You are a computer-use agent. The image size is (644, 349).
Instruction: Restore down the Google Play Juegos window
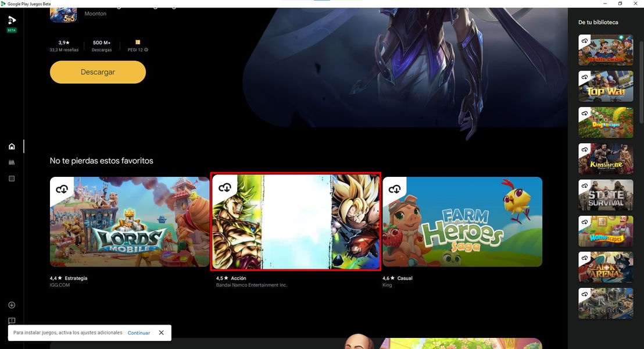tap(620, 3)
